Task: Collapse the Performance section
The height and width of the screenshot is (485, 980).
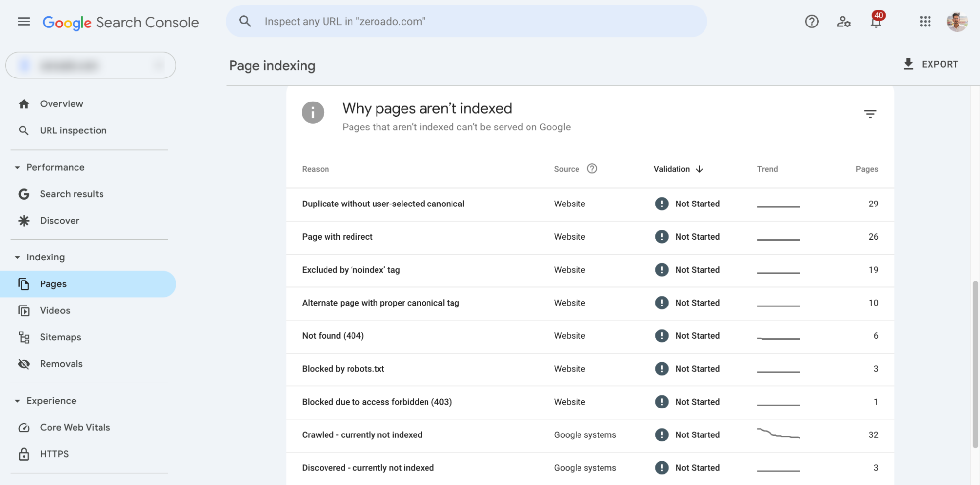Action: (x=17, y=167)
